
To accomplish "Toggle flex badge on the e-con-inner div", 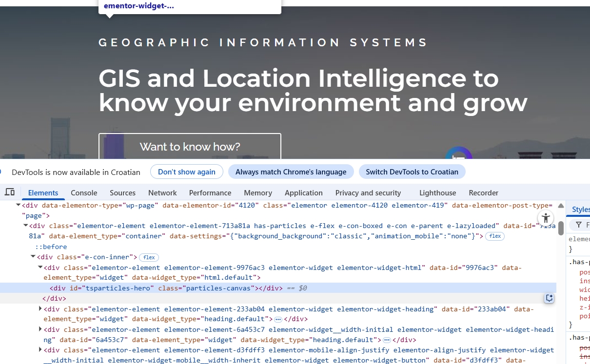I will pyautogui.click(x=149, y=257).
